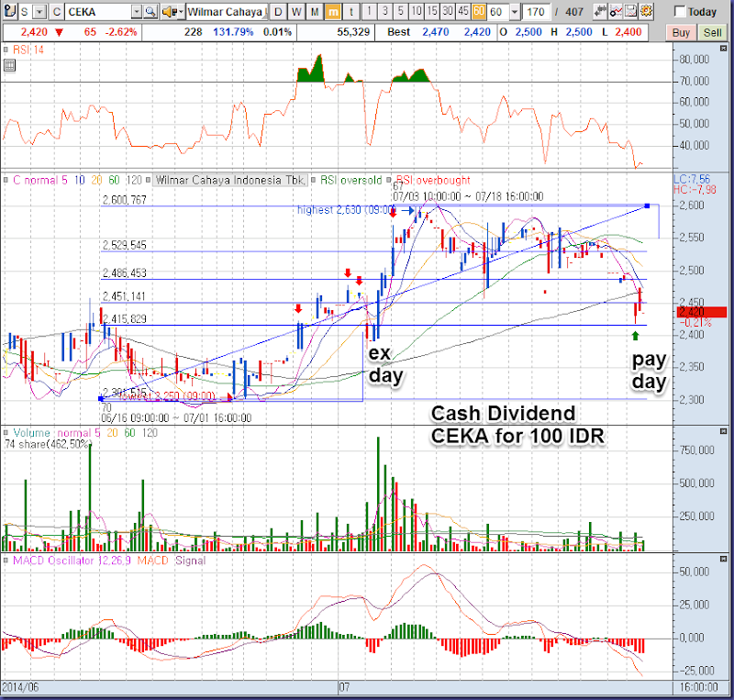Click the 2014/06 date on time axis
This screenshot has width=734, height=700.
(x=20, y=687)
